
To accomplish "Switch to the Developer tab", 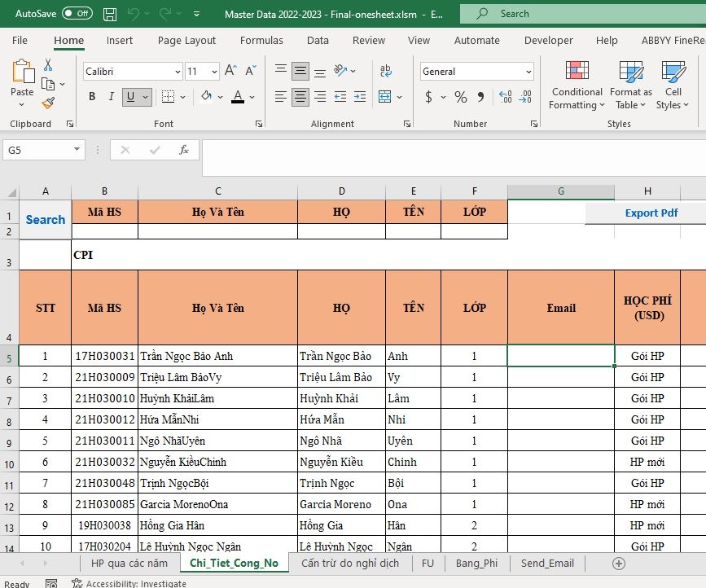I will pos(548,41).
